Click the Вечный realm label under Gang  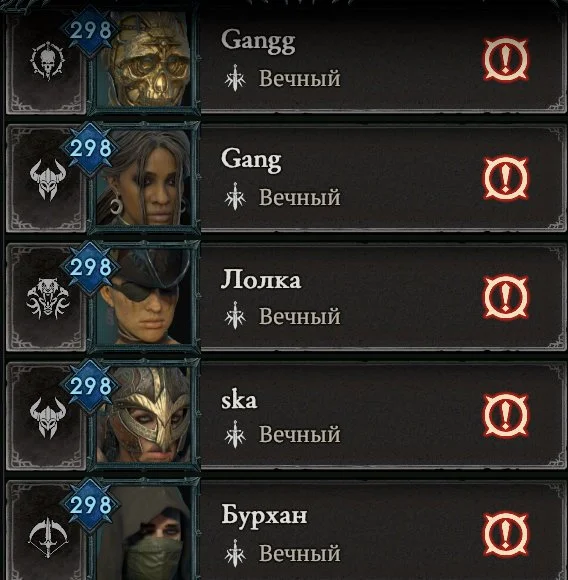coord(300,197)
